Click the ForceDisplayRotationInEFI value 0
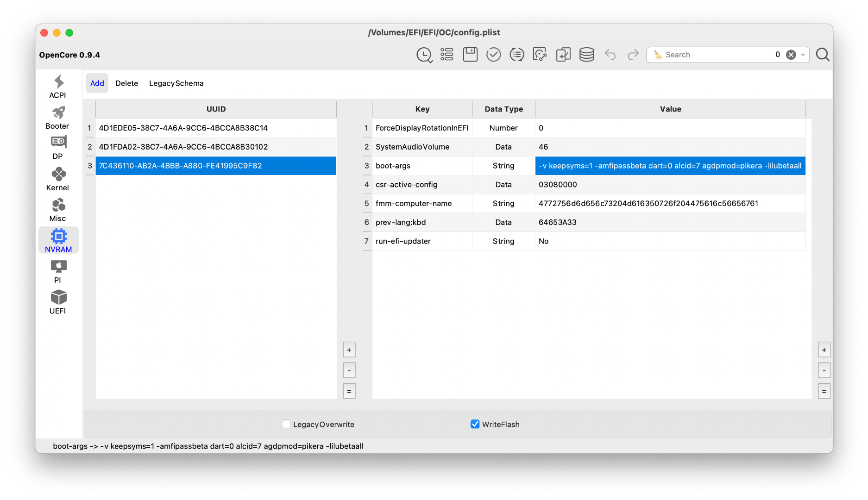Image resolution: width=868 pixels, height=500 pixels. tap(671, 128)
